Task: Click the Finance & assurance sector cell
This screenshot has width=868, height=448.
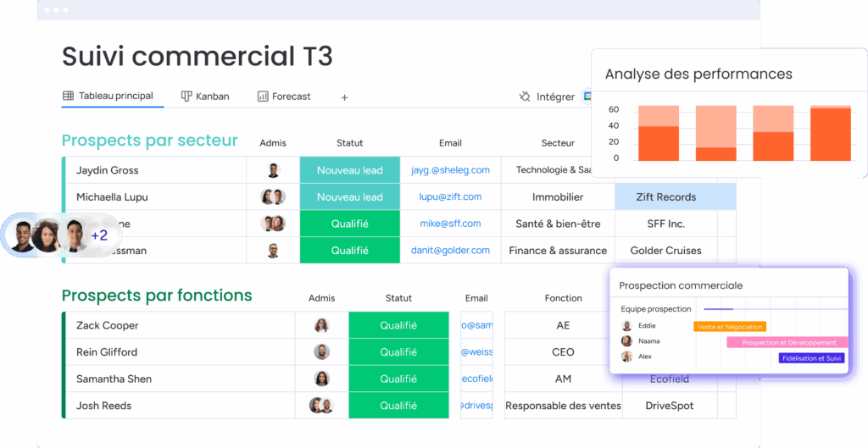Action: [558, 251]
